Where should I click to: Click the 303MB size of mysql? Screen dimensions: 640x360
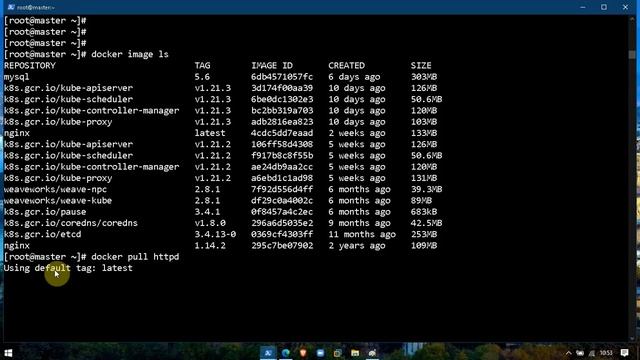pyautogui.click(x=424, y=77)
